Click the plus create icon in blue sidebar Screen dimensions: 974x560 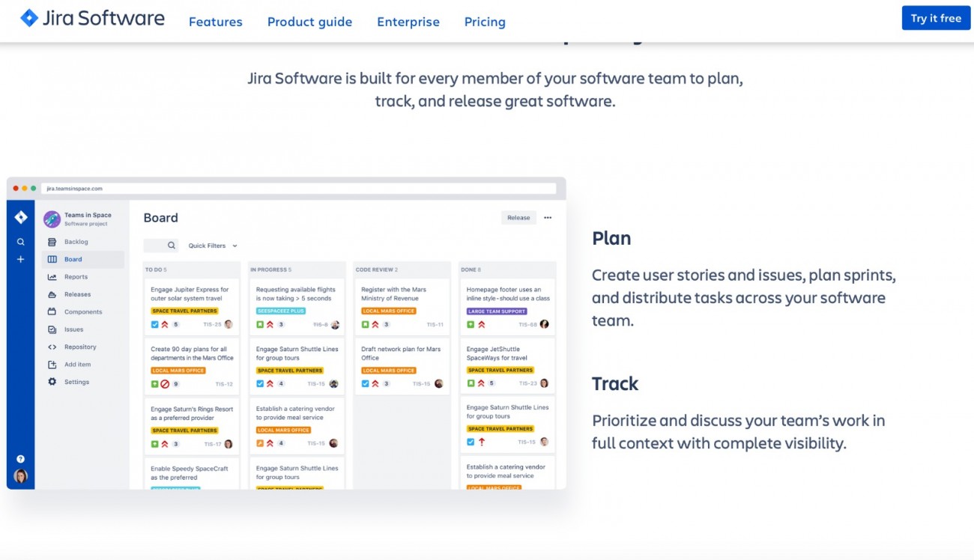[x=21, y=259]
